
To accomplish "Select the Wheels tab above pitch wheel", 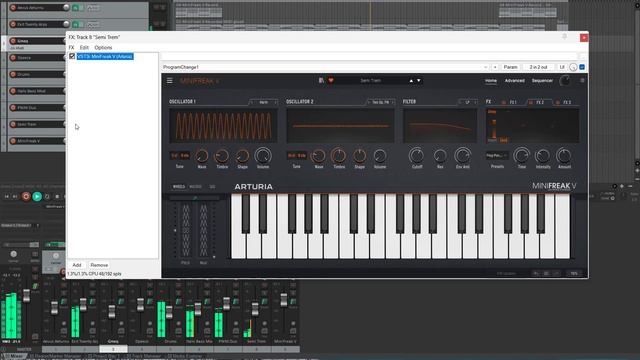I will (179, 187).
